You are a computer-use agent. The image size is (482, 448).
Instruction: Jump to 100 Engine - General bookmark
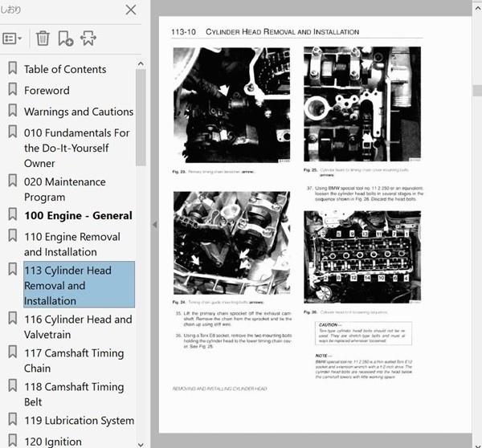[x=79, y=216]
